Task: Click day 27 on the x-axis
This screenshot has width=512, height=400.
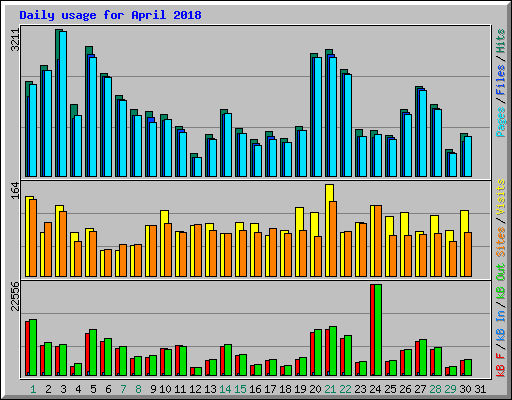Action: click(420, 389)
